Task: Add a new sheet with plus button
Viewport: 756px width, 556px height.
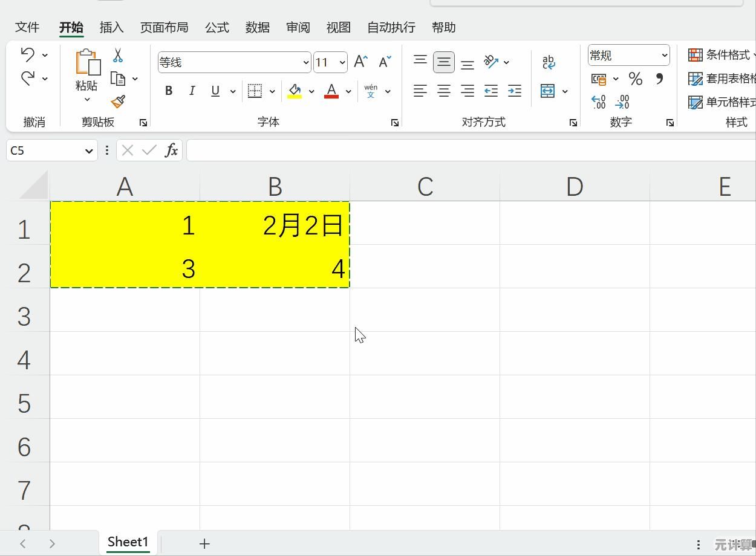Action: click(x=204, y=543)
